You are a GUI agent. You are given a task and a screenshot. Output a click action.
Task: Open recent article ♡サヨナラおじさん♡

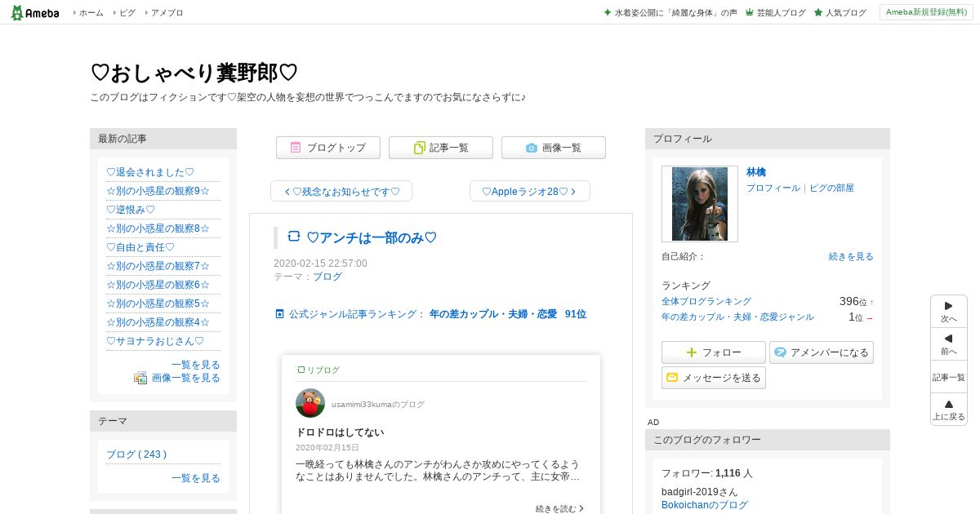pos(155,341)
